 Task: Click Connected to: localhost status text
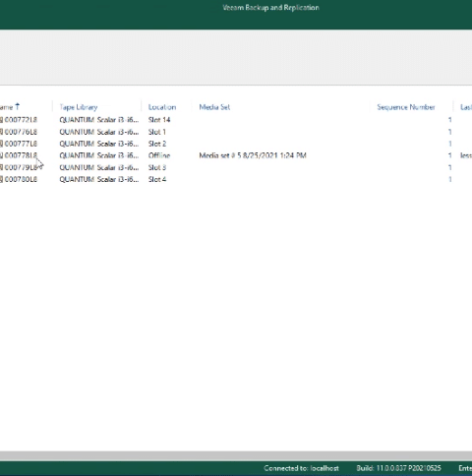(301, 468)
